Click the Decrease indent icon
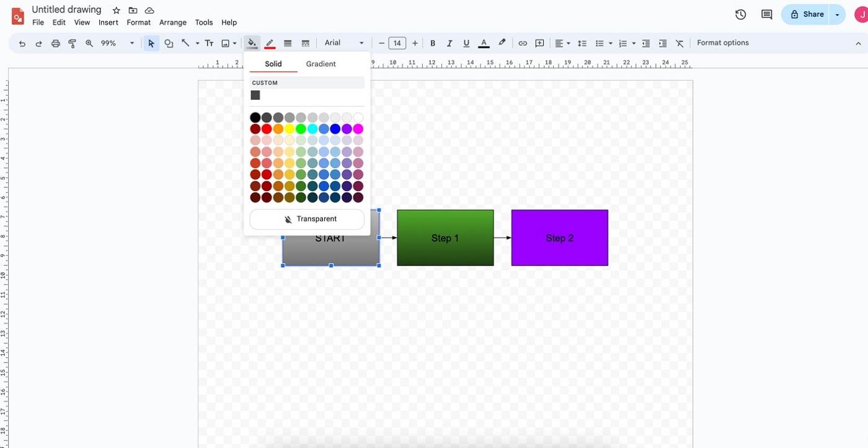The width and height of the screenshot is (868, 448). tap(646, 43)
